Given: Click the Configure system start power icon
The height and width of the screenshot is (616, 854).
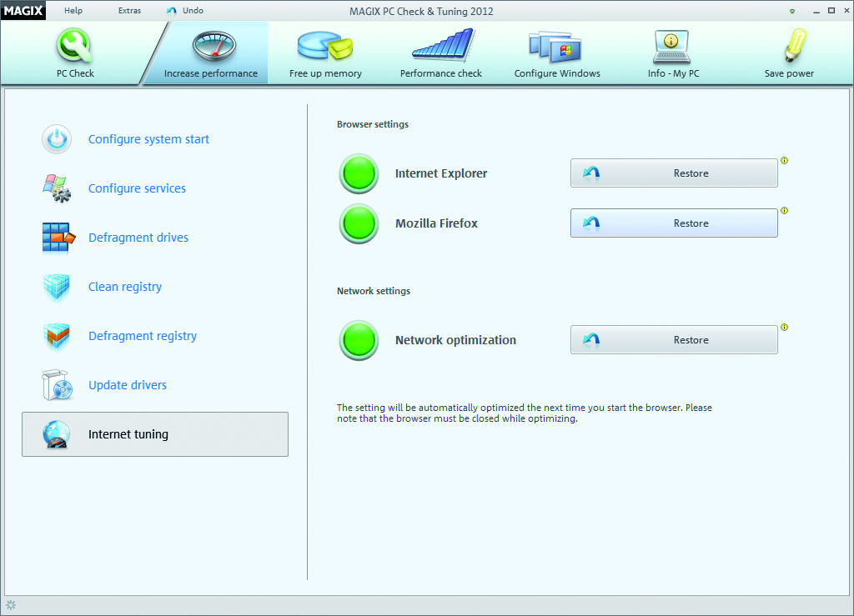Looking at the screenshot, I should tap(57, 139).
